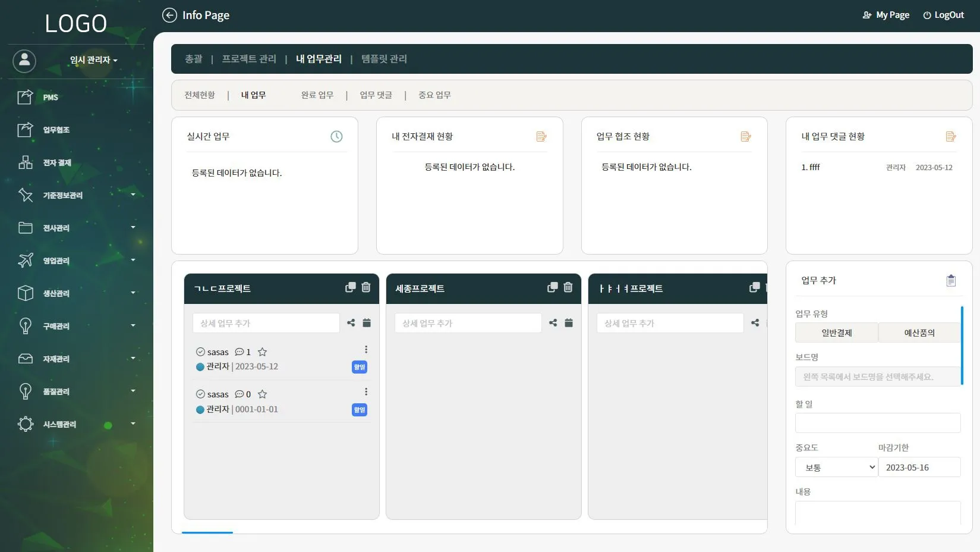Open the real-time work clock icon
This screenshot has width=980, height=552.
click(336, 136)
